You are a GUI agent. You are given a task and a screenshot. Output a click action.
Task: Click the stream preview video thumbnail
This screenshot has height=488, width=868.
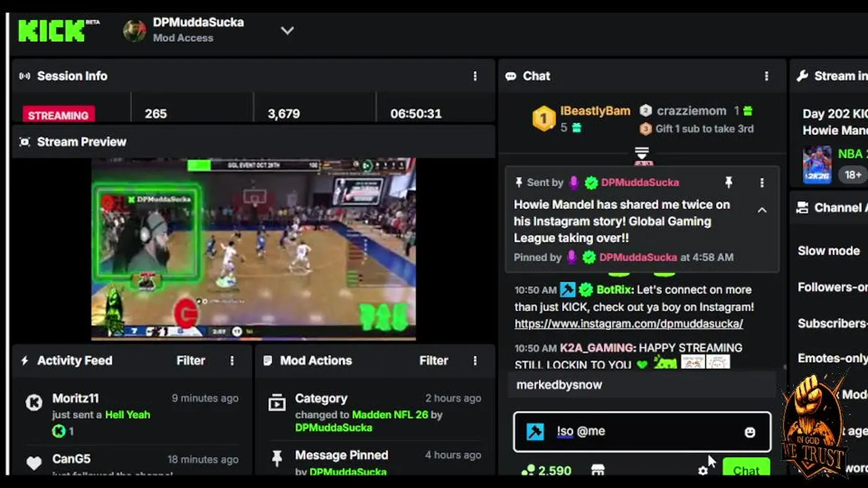(x=254, y=249)
